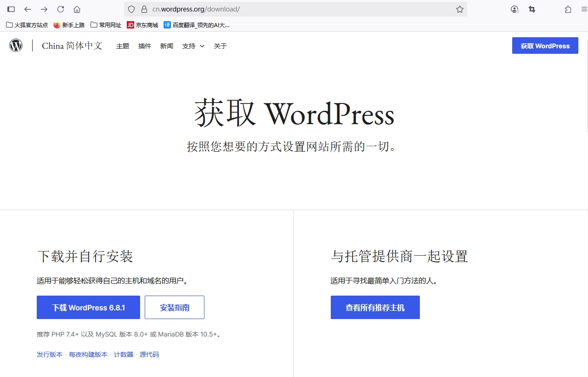Open the 插件 plugins menu item
The image size is (588, 377).
(145, 46)
